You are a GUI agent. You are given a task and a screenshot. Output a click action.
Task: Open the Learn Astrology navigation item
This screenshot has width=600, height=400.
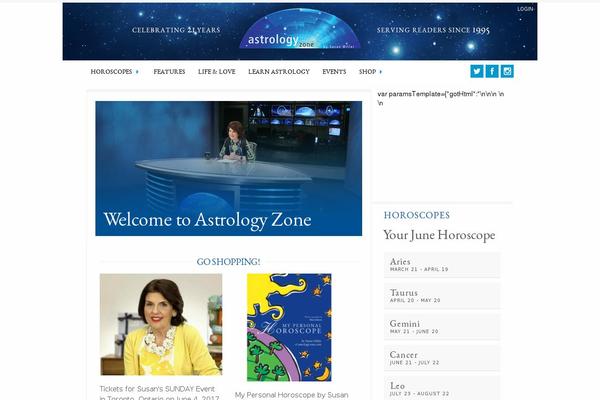279,72
